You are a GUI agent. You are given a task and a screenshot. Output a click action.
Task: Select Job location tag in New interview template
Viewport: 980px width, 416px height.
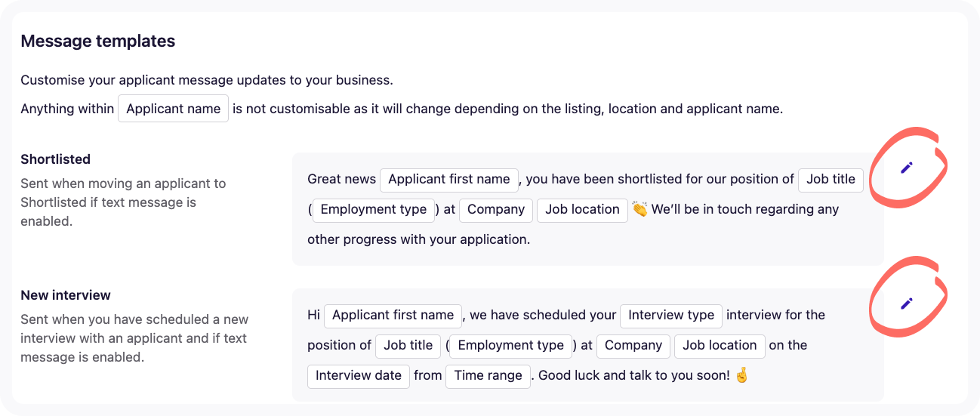[720, 345]
